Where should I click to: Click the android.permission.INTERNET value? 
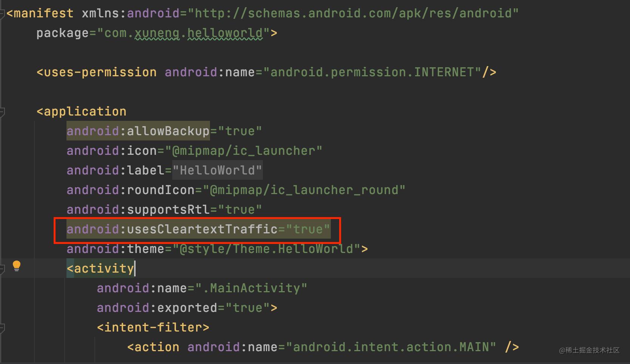click(372, 72)
